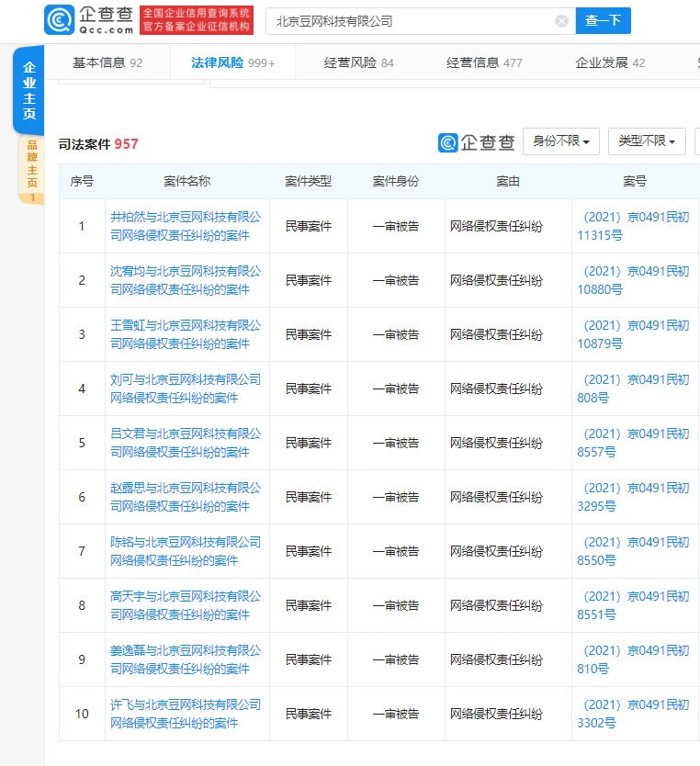Viewport: 700px width, 766px height.
Task: Click the company name search field
Action: (413, 21)
